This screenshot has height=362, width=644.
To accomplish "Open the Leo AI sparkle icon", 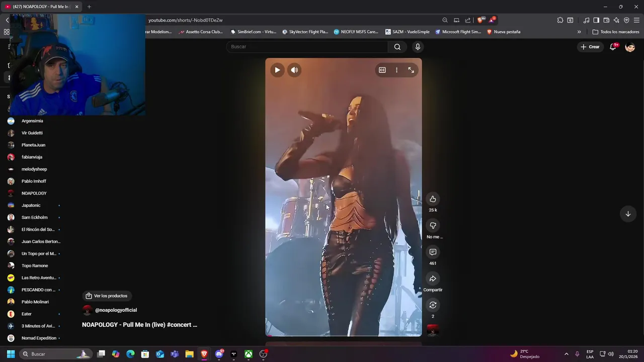I will pyautogui.click(x=616, y=20).
